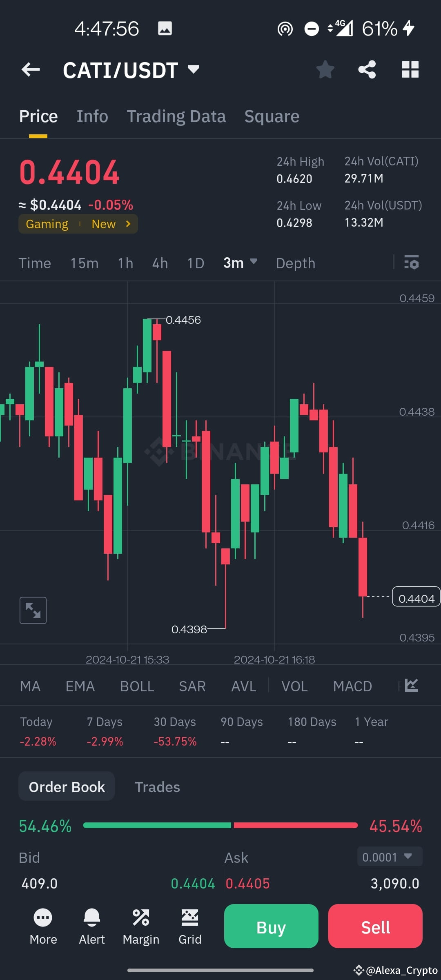Toggle the BOLL indicator on chart

137,686
